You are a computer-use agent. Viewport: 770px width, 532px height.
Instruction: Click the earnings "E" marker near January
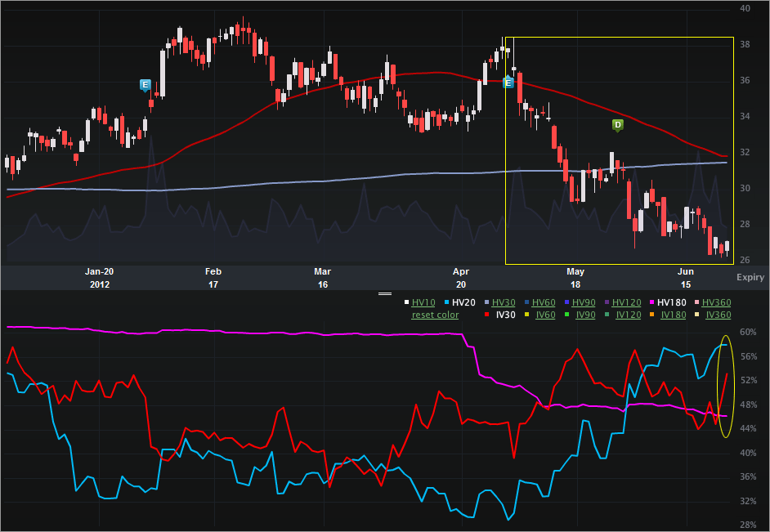(x=144, y=84)
